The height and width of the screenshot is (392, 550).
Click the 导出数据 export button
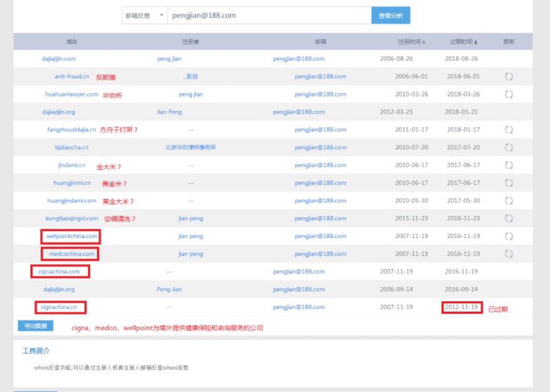click(35, 325)
